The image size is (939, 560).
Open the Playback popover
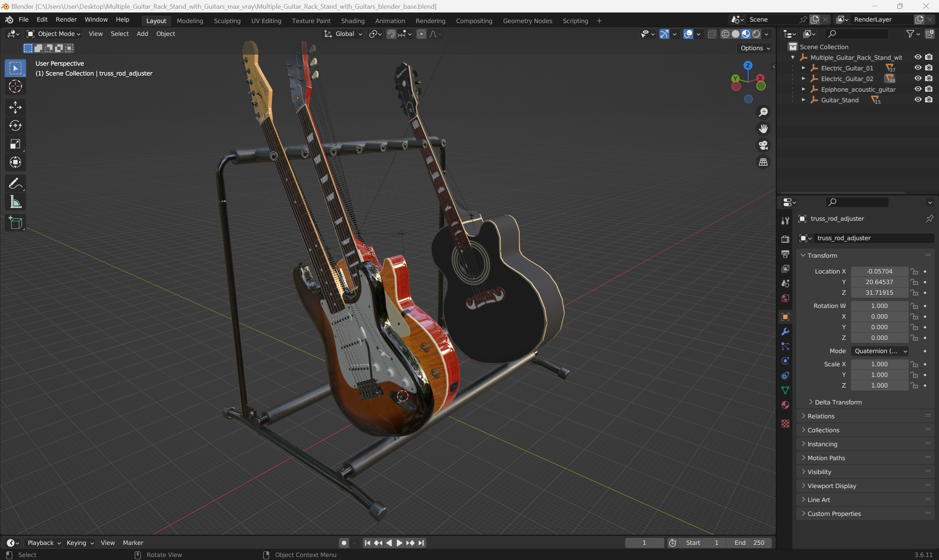[x=44, y=543]
